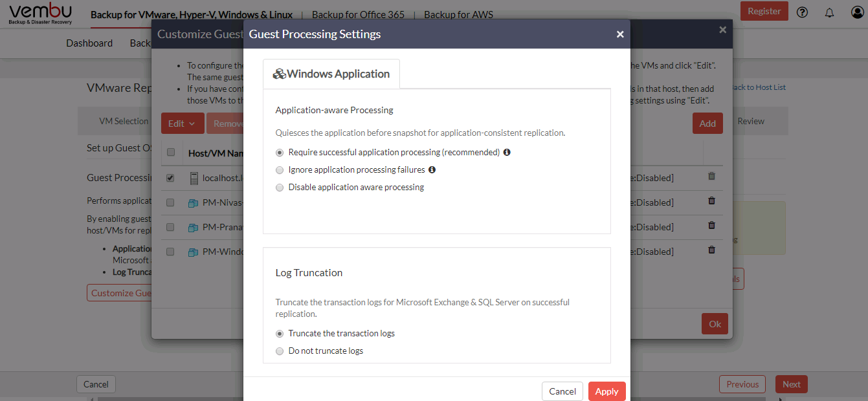The height and width of the screenshot is (401, 868).
Task: Check the PM-Nivas row checkbox
Action: tap(170, 203)
